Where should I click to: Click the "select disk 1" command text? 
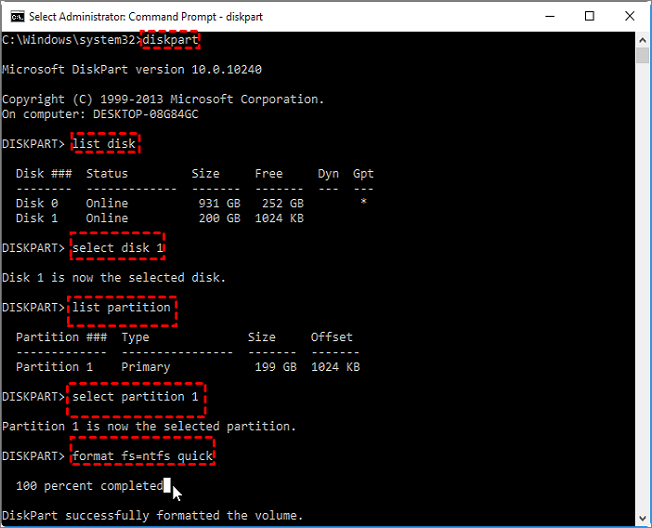tap(118, 248)
